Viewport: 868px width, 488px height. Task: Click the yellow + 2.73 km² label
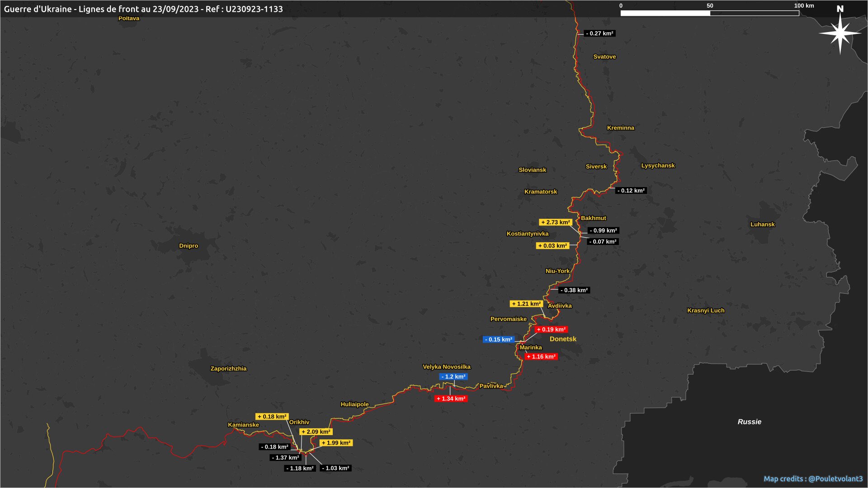(556, 222)
